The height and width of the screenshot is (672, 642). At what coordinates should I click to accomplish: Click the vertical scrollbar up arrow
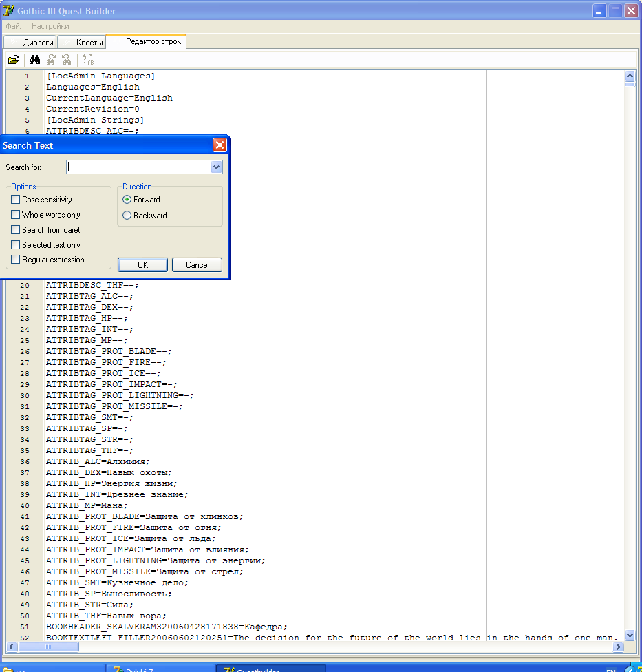(x=630, y=76)
